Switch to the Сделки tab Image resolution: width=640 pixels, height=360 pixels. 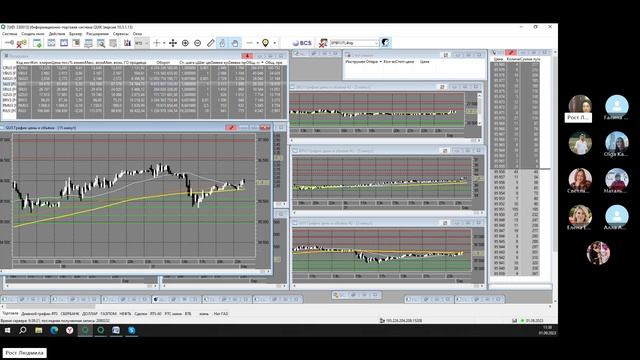point(140,314)
